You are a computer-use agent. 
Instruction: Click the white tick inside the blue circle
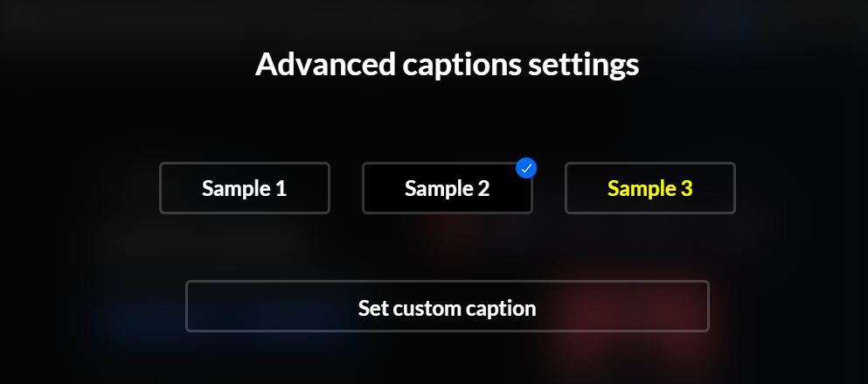tap(526, 168)
